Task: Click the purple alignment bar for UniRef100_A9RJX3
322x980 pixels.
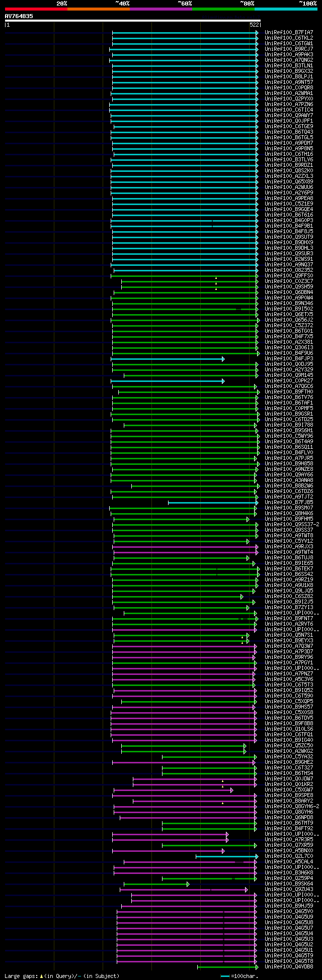Action: click(184, 547)
